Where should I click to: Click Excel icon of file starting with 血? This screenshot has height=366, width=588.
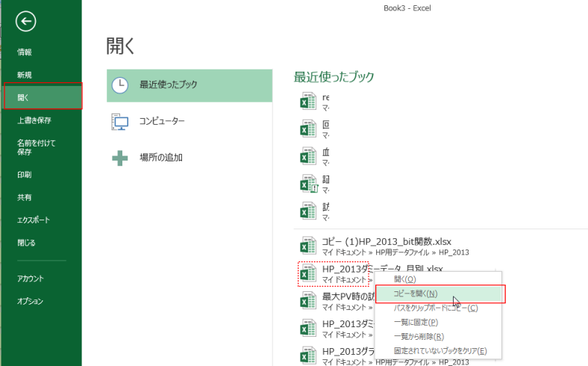308,156
